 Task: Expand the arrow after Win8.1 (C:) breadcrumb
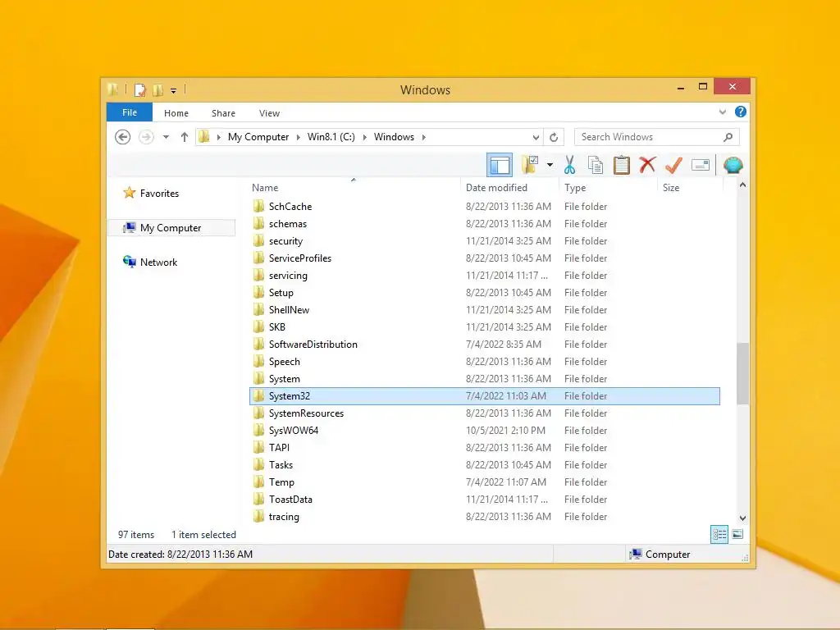coord(365,137)
